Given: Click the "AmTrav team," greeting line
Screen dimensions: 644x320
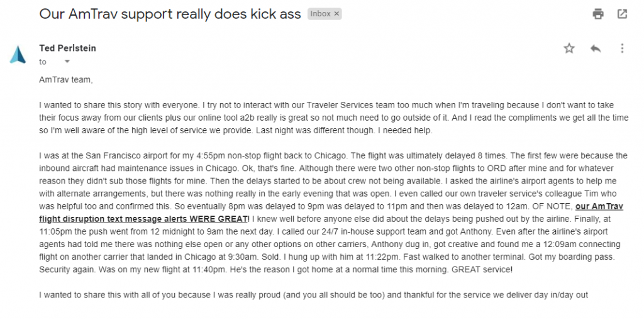Looking at the screenshot, I should click(65, 80).
